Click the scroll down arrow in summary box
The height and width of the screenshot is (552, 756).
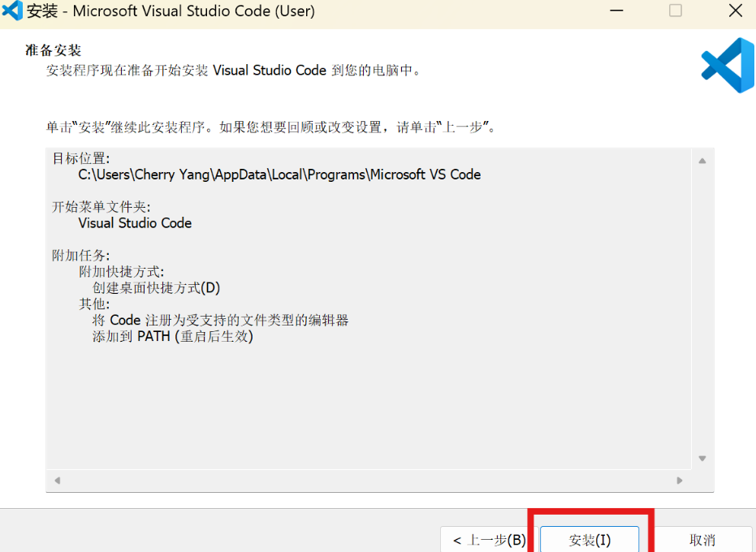702,459
